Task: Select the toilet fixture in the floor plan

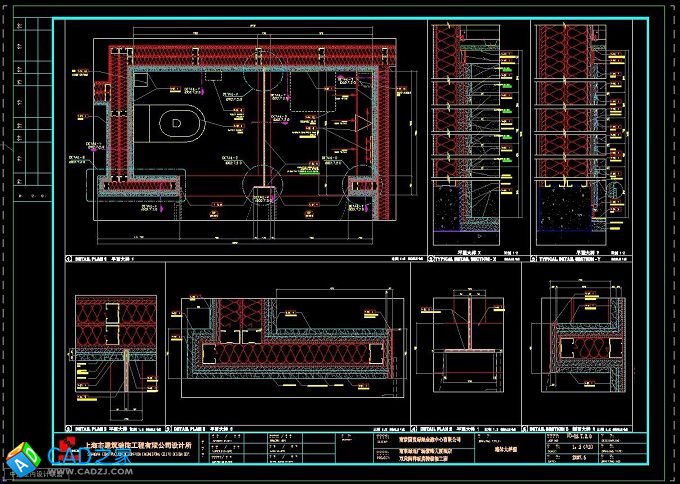Action: tap(176, 123)
